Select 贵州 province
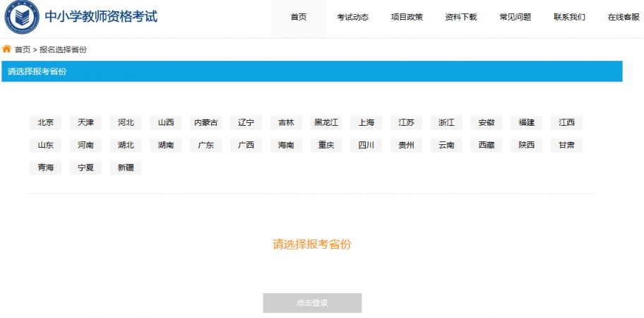Viewport: 644px width, 318px height. pos(406,145)
